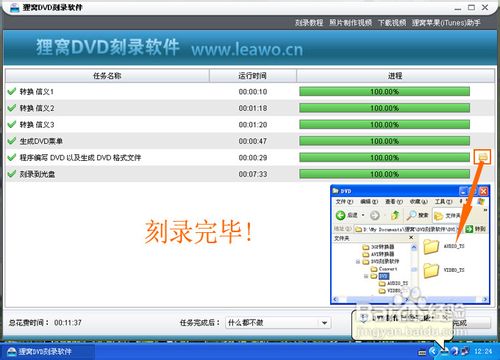Click checkmark beside 生成DVD菜单 task
The image size is (500, 360).
click(12, 141)
